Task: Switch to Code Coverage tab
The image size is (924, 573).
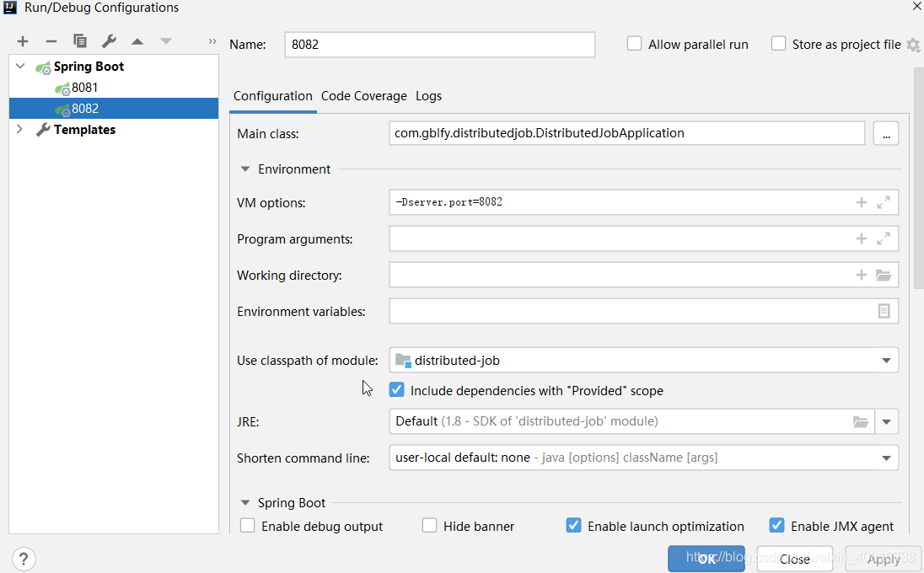Action: click(363, 96)
